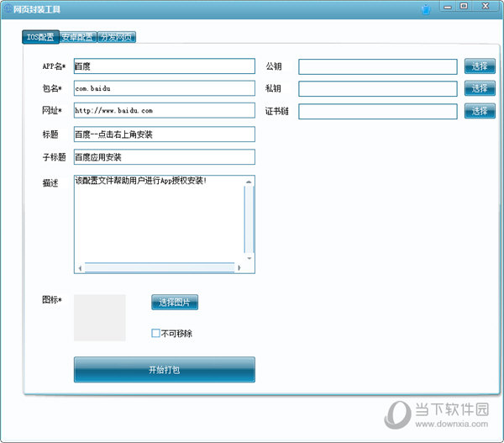This screenshot has width=504, height=443.
Task: Enable the 不可移除 checkbox
Action: [x=155, y=333]
